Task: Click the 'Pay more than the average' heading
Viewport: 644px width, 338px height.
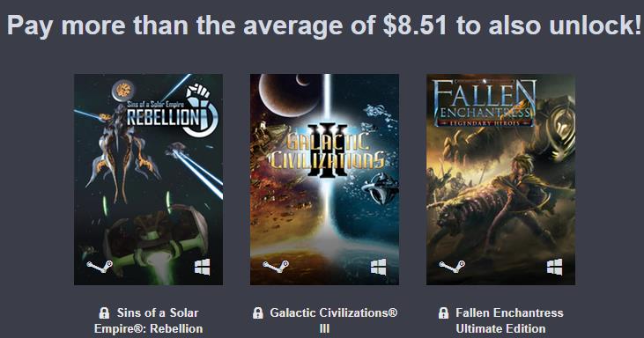Action: point(324,25)
